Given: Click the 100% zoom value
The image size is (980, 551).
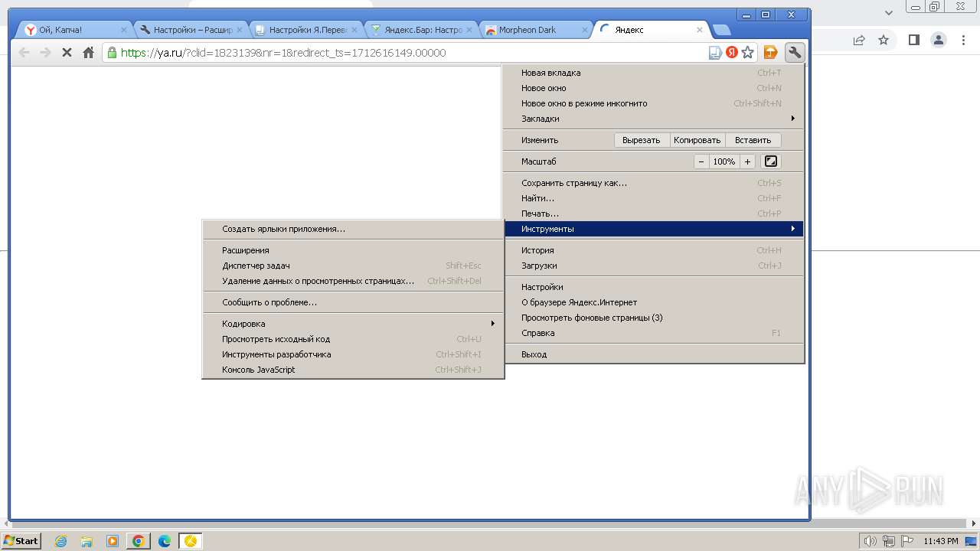Looking at the screenshot, I should pos(724,161).
